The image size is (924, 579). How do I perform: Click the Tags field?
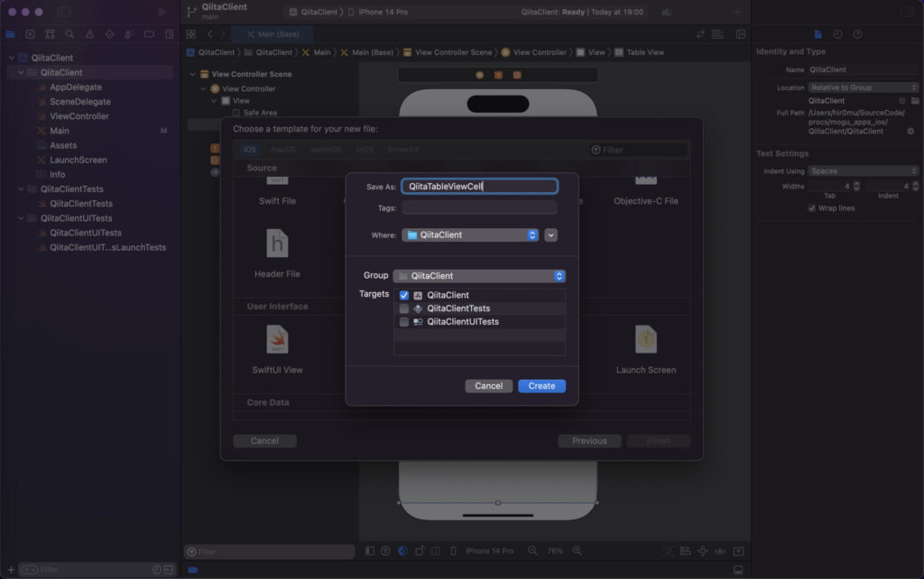coord(480,208)
